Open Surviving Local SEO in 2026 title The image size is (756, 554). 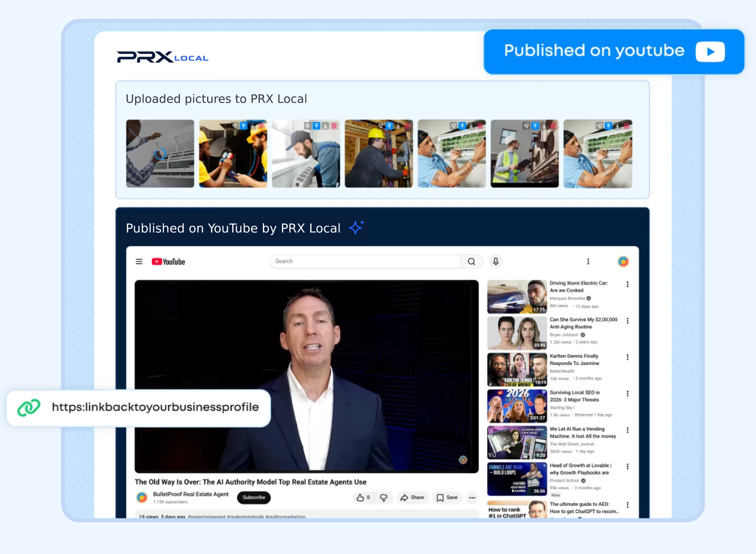(574, 396)
